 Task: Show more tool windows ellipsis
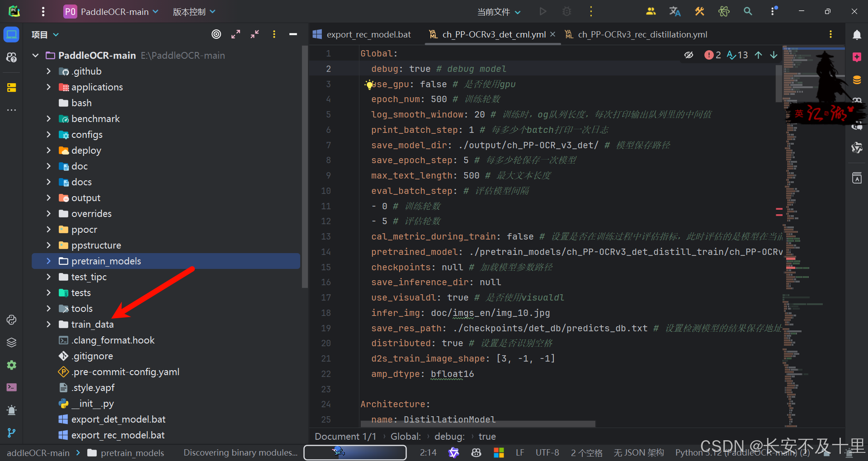click(x=12, y=110)
